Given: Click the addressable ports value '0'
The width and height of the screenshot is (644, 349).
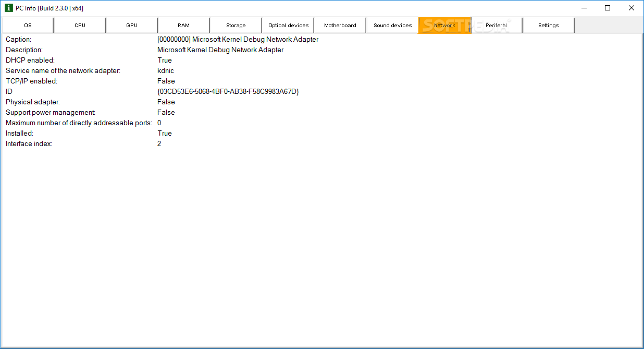Looking at the screenshot, I should pyautogui.click(x=159, y=123).
